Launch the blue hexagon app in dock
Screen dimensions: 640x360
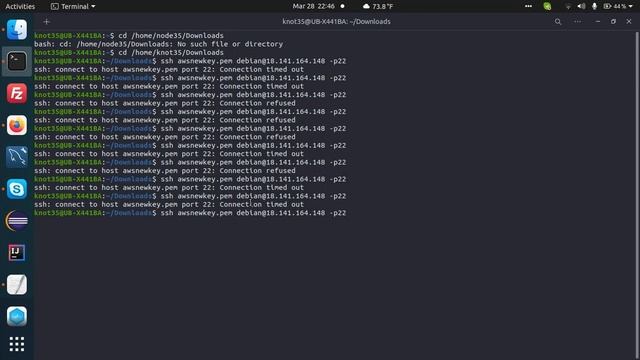[17, 316]
